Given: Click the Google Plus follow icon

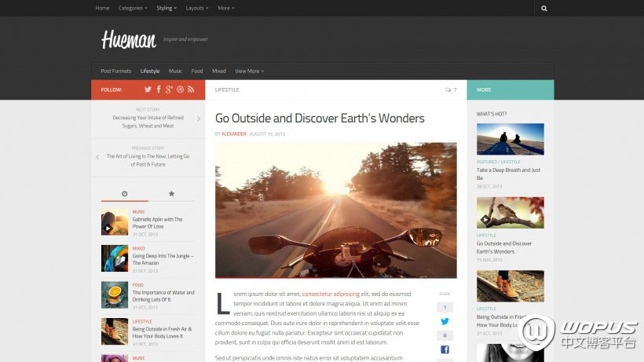Looking at the screenshot, I should [x=169, y=90].
